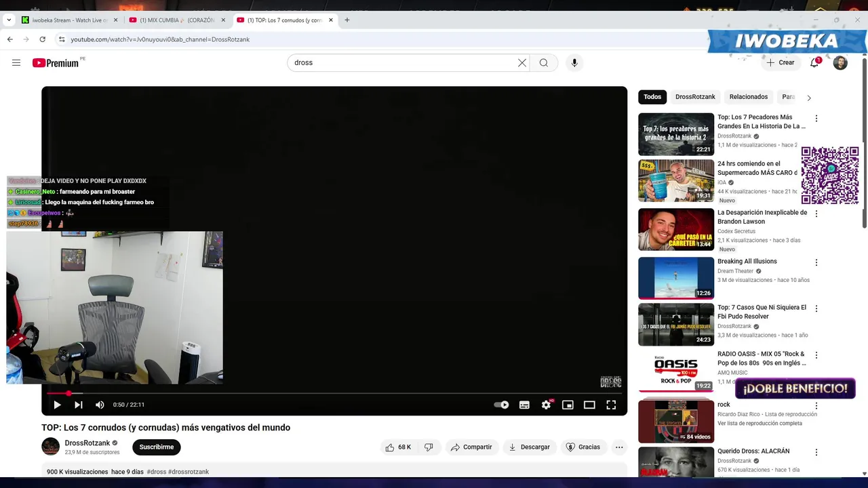Click the URL address bar
This screenshot has width=868, height=488.
(380, 39)
